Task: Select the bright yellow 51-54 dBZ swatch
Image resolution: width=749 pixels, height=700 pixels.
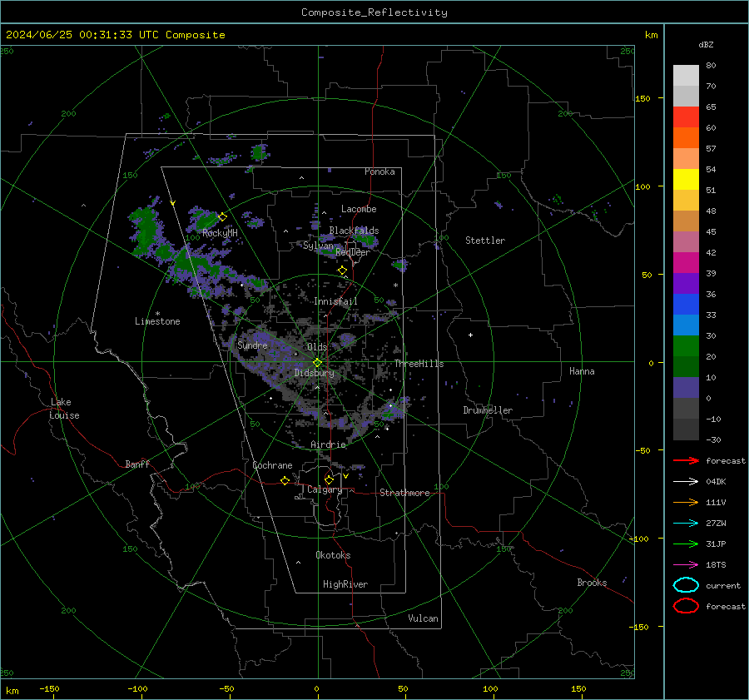Action: pyautogui.click(x=686, y=180)
